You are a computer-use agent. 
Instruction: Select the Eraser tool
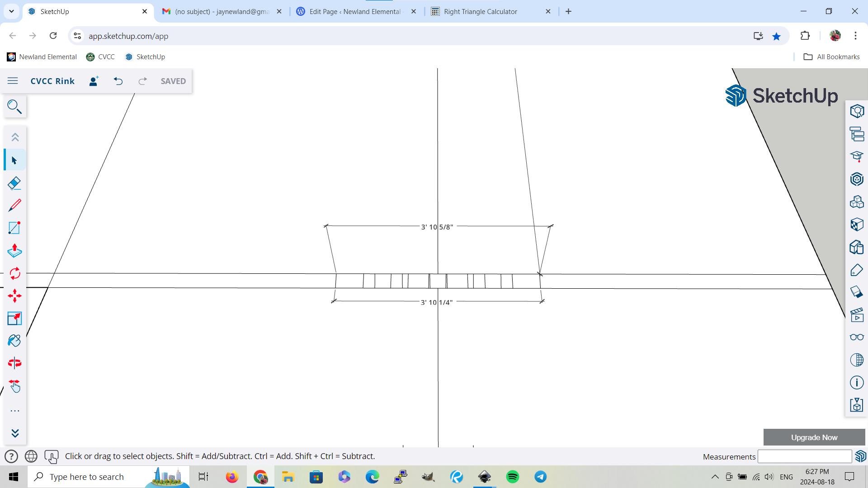click(14, 183)
